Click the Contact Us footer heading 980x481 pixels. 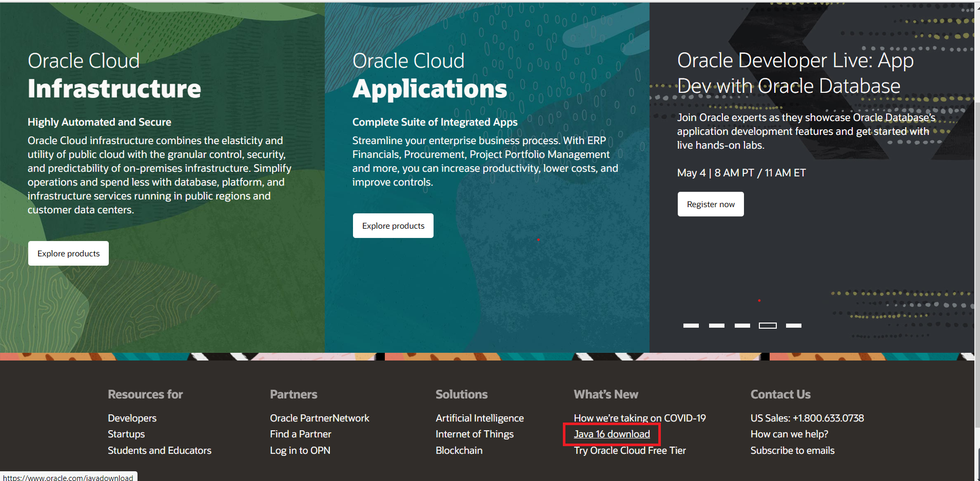780,394
